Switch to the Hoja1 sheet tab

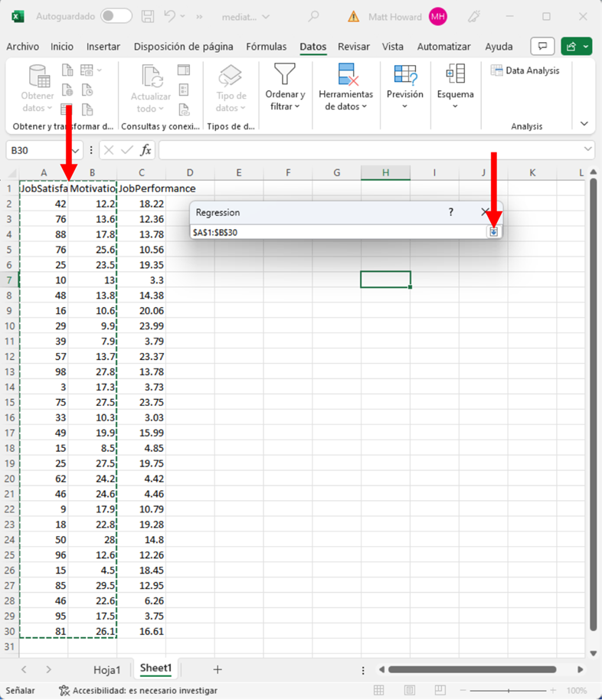pyautogui.click(x=107, y=669)
